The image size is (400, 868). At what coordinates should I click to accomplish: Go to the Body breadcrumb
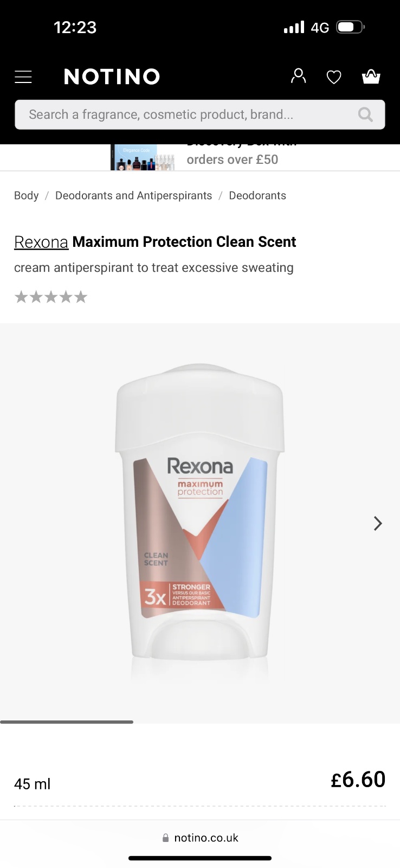27,195
